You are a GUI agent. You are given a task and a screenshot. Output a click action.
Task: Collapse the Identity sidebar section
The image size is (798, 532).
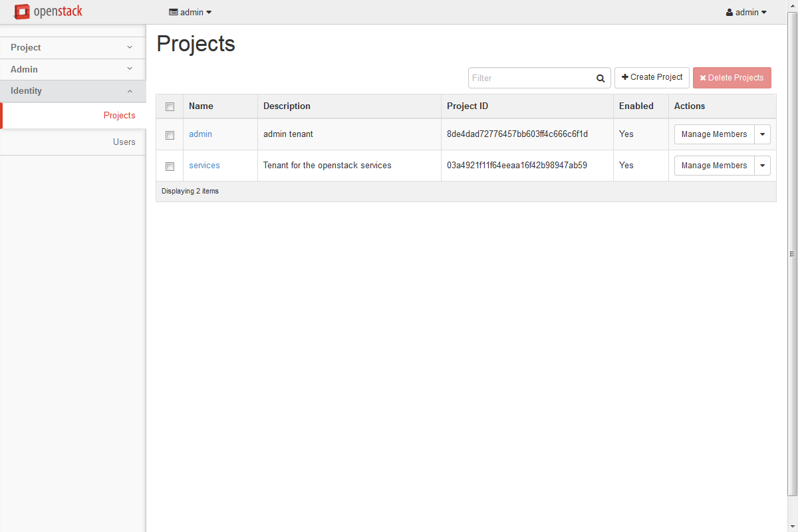pyautogui.click(x=72, y=91)
